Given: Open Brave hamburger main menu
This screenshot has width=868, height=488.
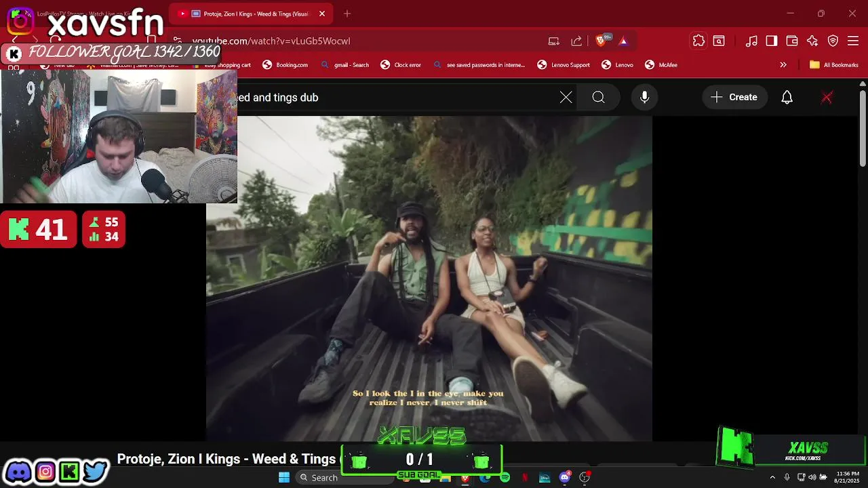Looking at the screenshot, I should (x=853, y=41).
